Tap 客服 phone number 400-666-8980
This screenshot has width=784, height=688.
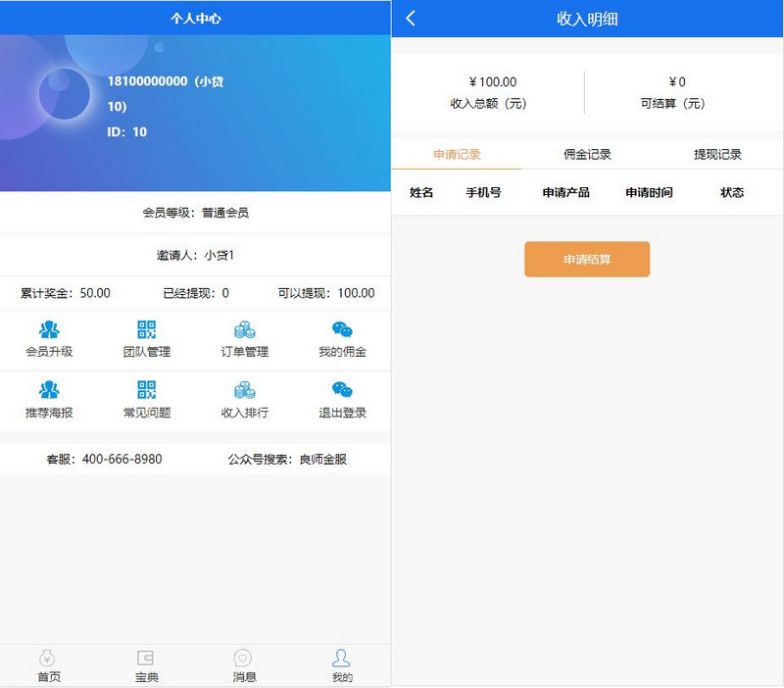(x=122, y=459)
